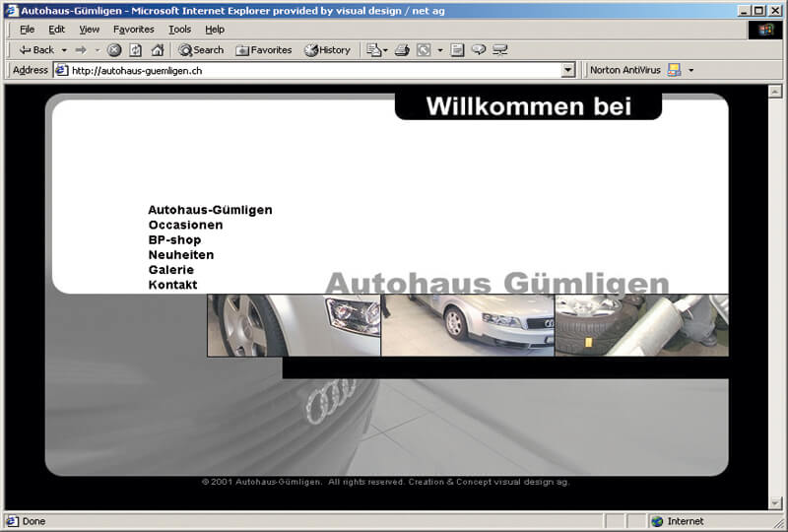Expand the Edit button dropdown arrow
The image size is (788, 532).
tap(439, 50)
